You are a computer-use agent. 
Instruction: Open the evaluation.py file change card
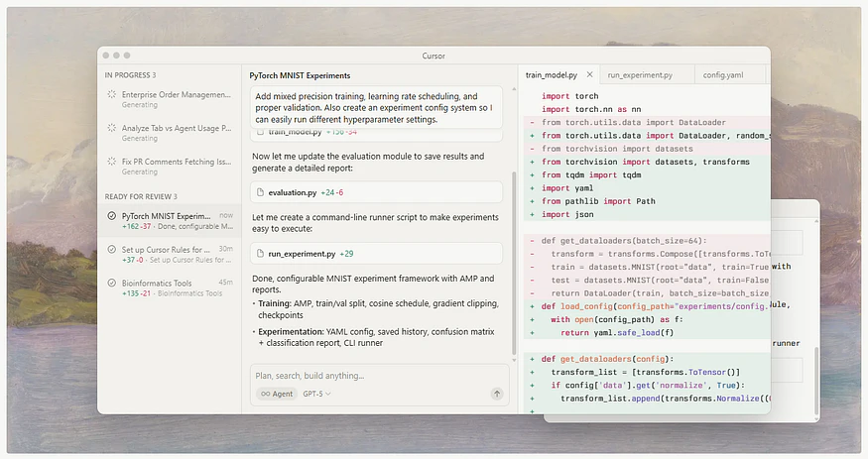(x=376, y=192)
